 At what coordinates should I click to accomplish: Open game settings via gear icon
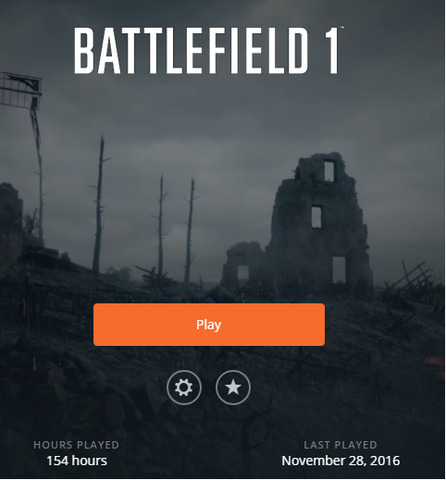pyautogui.click(x=184, y=387)
